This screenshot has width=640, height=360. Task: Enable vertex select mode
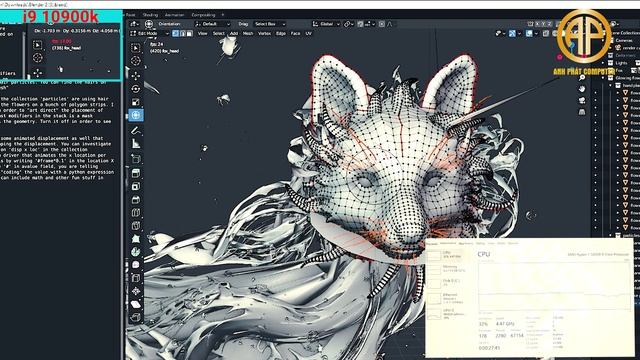pyautogui.click(x=176, y=33)
